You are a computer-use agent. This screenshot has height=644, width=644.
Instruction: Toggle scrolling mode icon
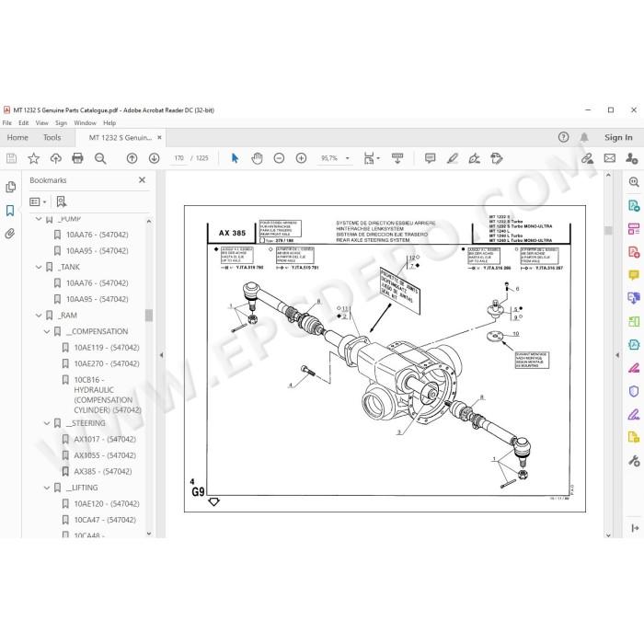[x=397, y=158]
